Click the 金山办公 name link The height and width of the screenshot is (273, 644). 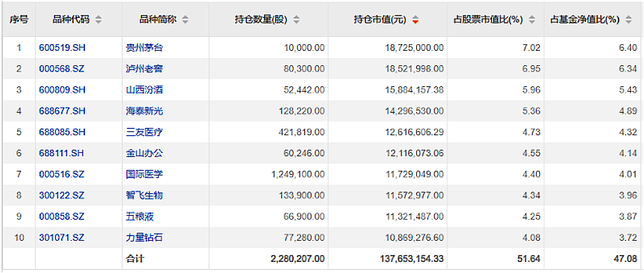point(144,154)
